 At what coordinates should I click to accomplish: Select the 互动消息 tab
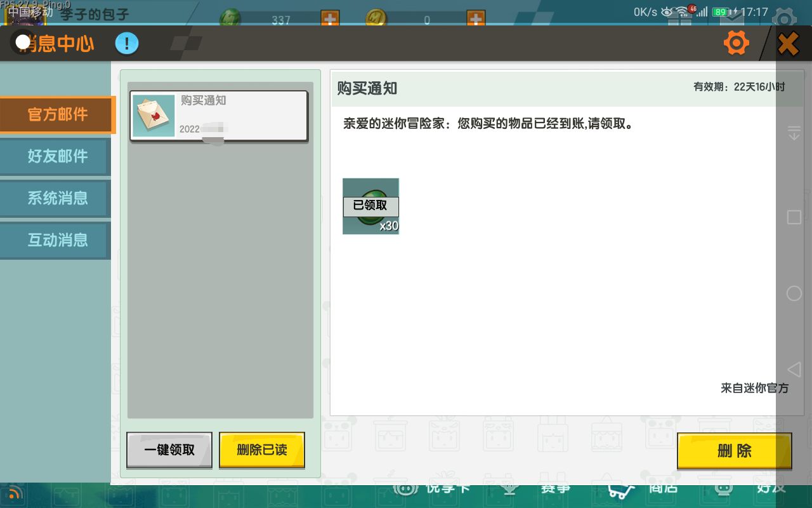pos(56,240)
